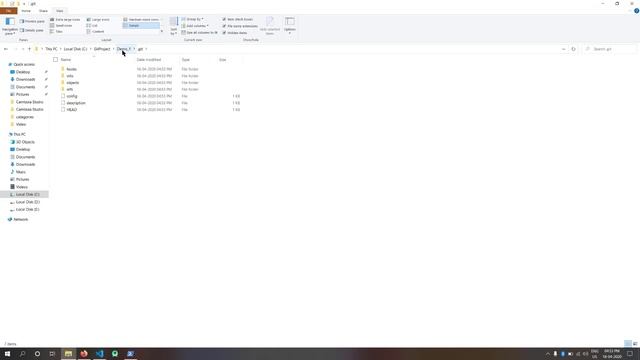This screenshot has height=360, width=640.
Task: Select the HEAD file icon
Action: pos(63,109)
